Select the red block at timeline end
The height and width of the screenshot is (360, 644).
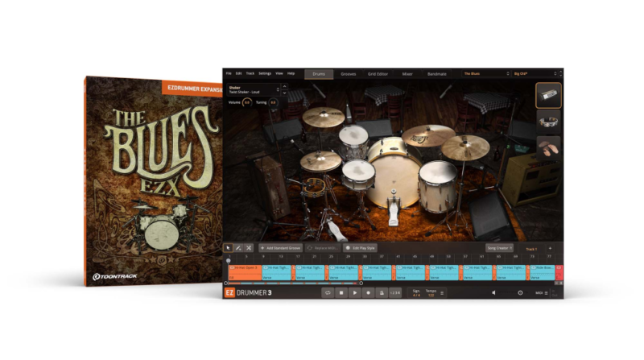pos(559,272)
